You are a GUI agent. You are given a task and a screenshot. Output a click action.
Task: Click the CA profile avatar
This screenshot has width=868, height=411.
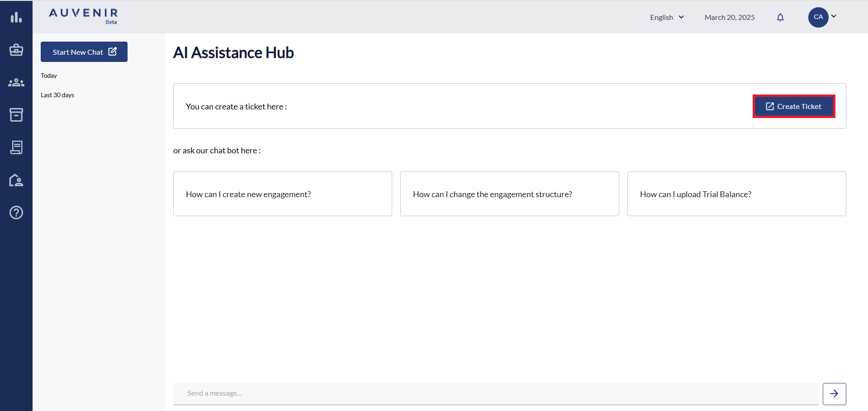pos(818,17)
